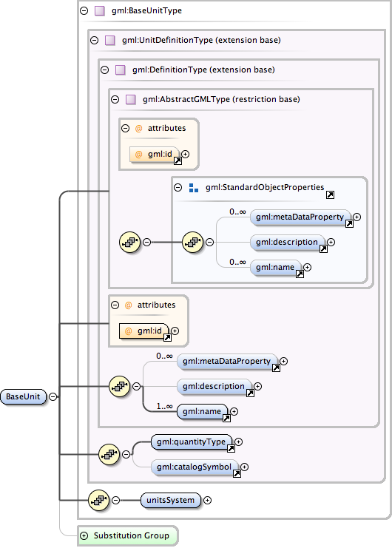Collapse attributes box inside AbstractGMLType
Viewport: 392px width, 548px height.
click(126, 128)
